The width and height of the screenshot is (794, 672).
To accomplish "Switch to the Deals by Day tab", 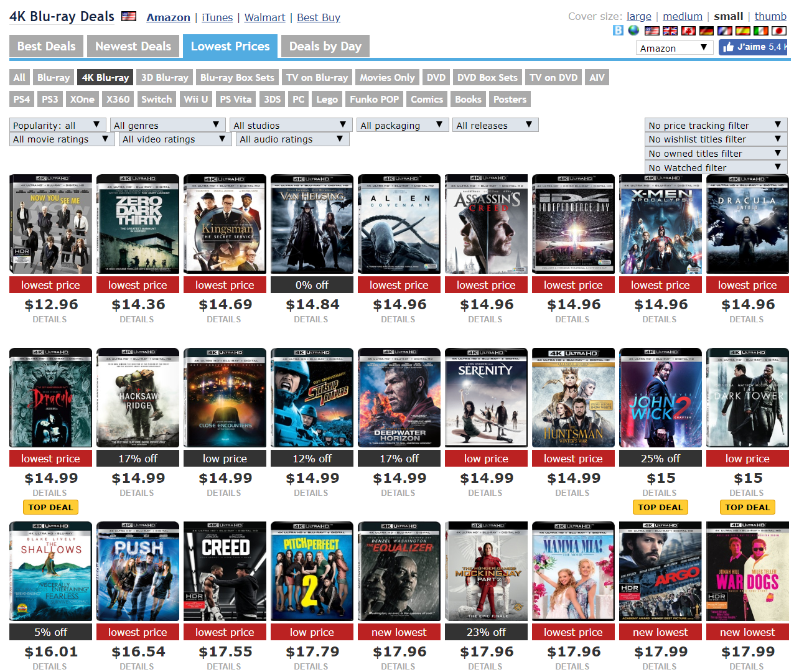I will pos(325,47).
